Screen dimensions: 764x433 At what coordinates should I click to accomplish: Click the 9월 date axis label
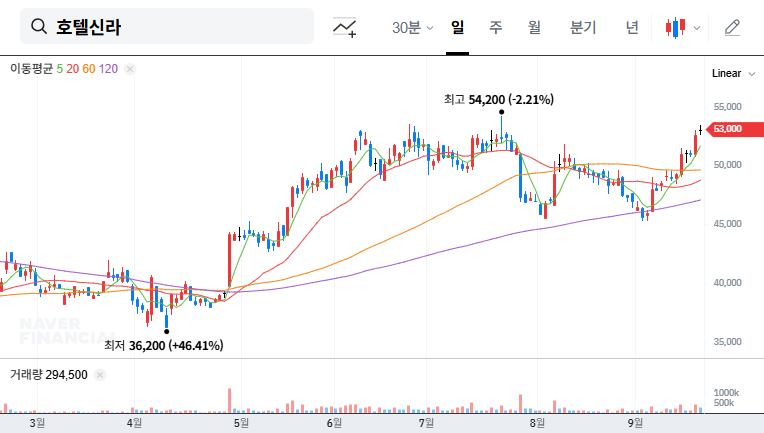point(635,423)
